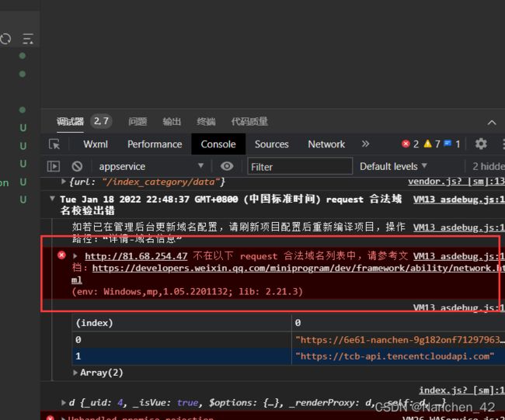Open the http://81.68.254.47 link

[x=136, y=256]
